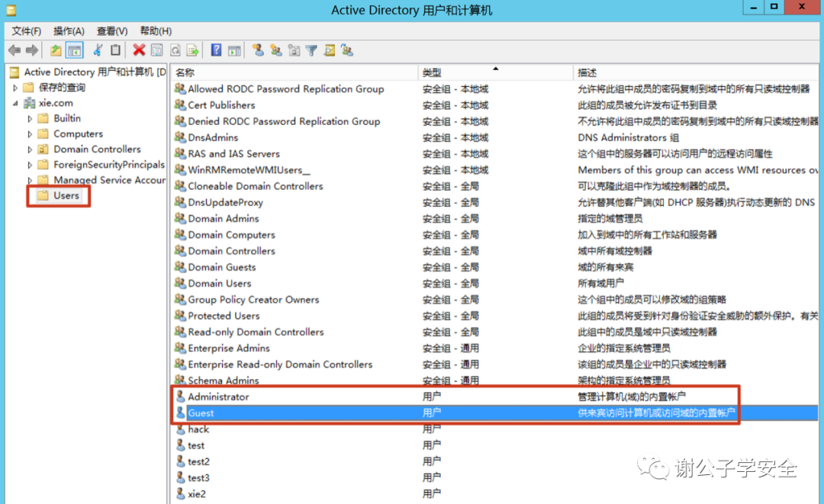
Task: Collapse the xie.com domain node
Action: point(15,103)
